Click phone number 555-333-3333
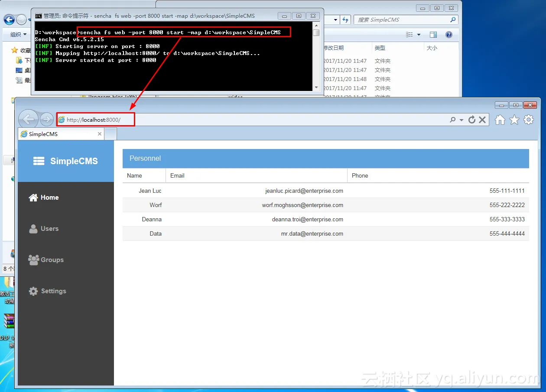This screenshot has height=392, width=546. coord(507,219)
